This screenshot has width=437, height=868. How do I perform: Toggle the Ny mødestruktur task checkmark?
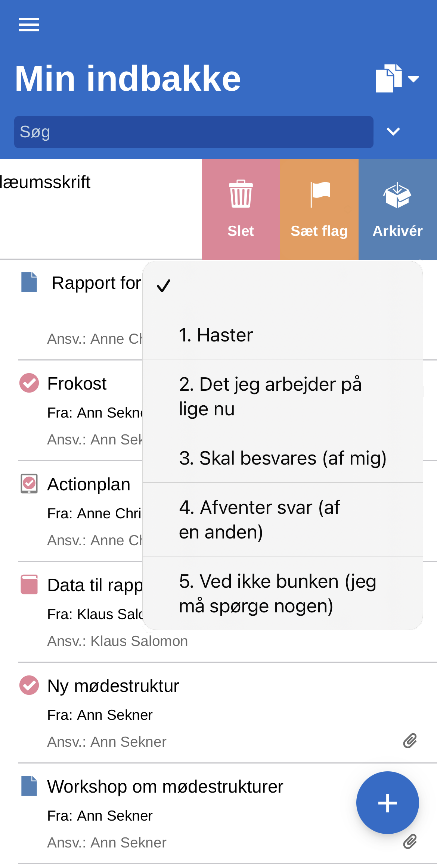coord(29,685)
